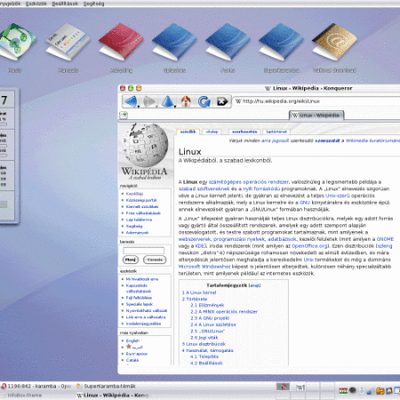
Task: Jump to 3 Linux disztribúciók entry
Action: pos(204,344)
